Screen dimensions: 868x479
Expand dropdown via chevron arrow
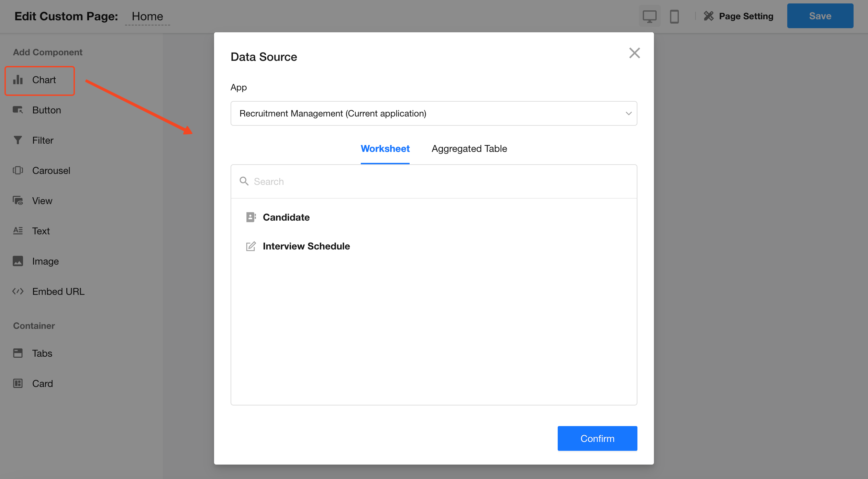(x=628, y=113)
